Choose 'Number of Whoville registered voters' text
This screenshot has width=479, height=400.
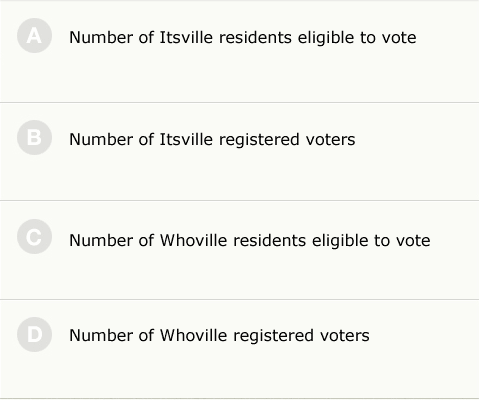(x=219, y=335)
